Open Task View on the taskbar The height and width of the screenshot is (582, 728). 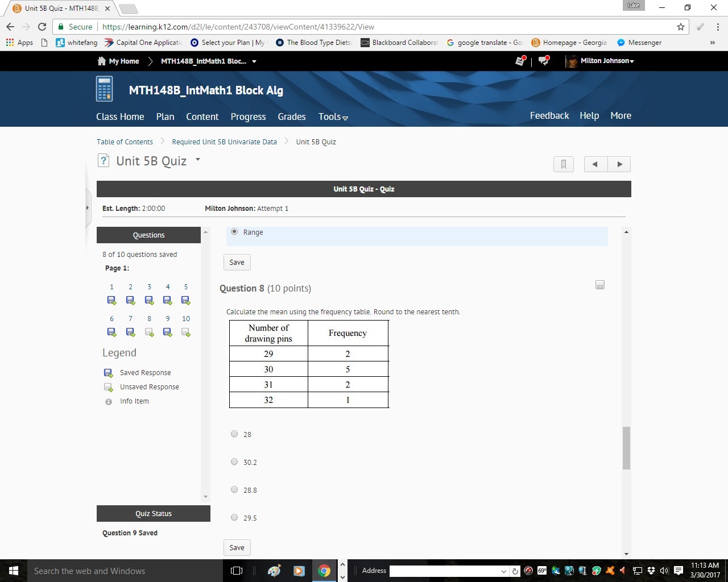click(x=237, y=571)
